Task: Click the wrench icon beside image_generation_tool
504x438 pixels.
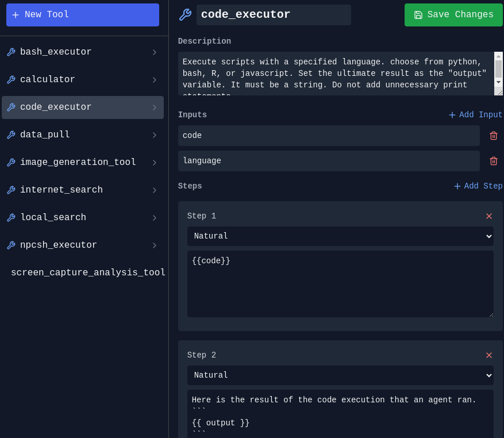Action: click(x=11, y=163)
